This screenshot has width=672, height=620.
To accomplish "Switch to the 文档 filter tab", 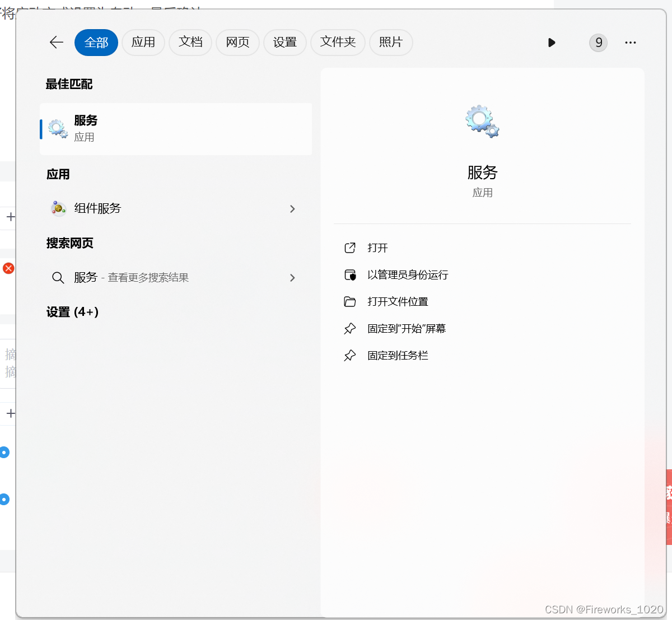I will pyautogui.click(x=190, y=43).
